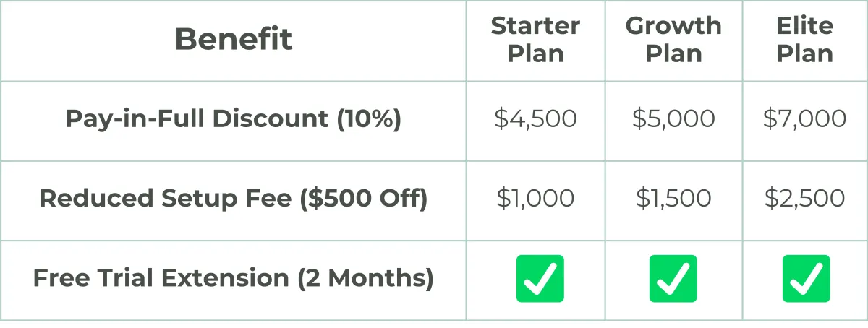Click the Growth Plan green checkmark
This screenshot has height=328, width=868.
coord(673,278)
